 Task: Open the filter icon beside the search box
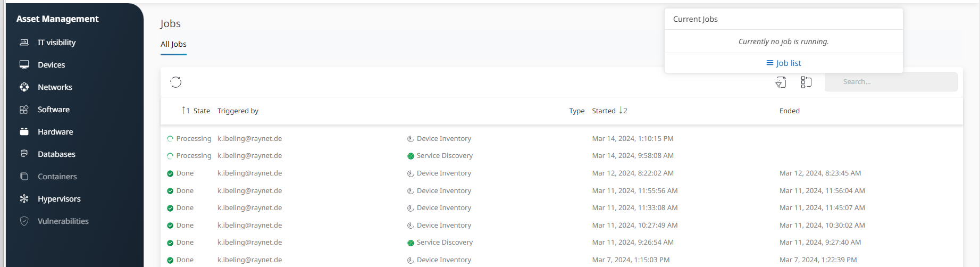point(781,82)
